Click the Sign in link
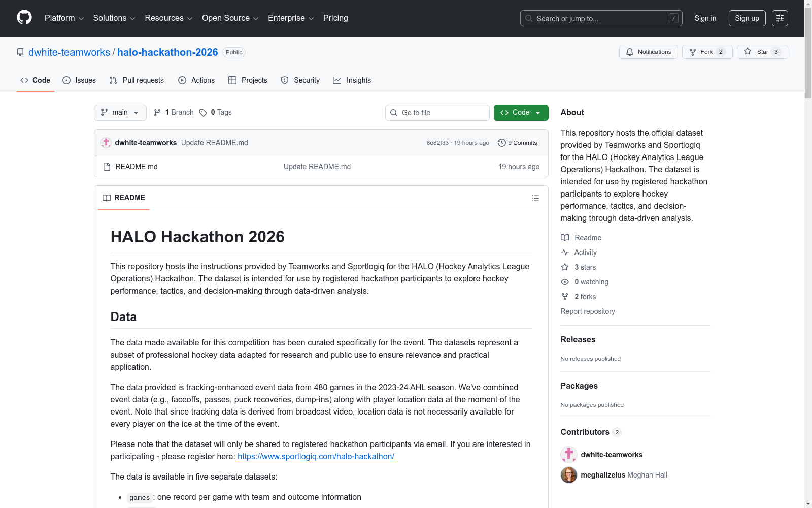The image size is (812, 508). pyautogui.click(x=705, y=18)
